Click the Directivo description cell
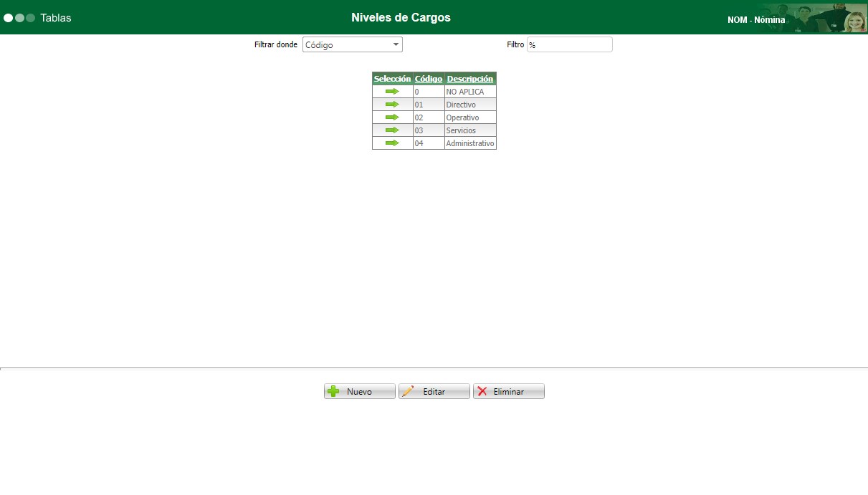The height and width of the screenshot is (495, 868). click(470, 105)
